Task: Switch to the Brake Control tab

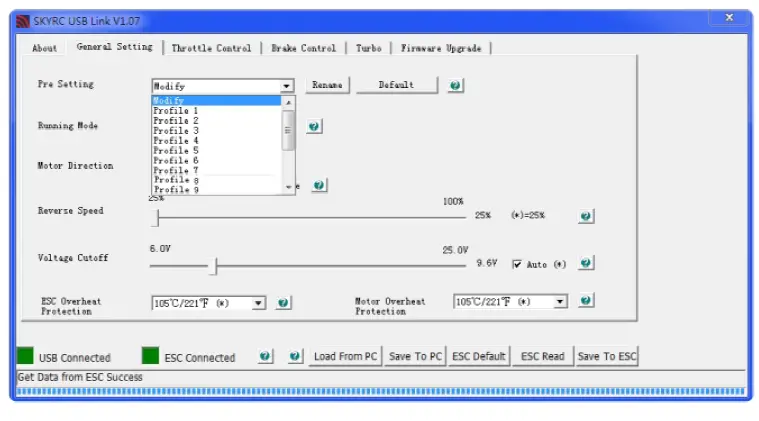Action: [x=304, y=48]
